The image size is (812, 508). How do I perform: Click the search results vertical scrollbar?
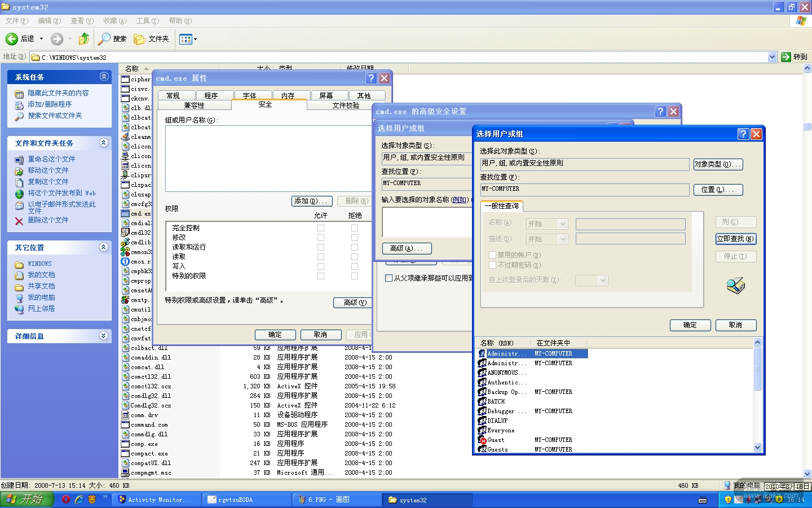point(757,395)
